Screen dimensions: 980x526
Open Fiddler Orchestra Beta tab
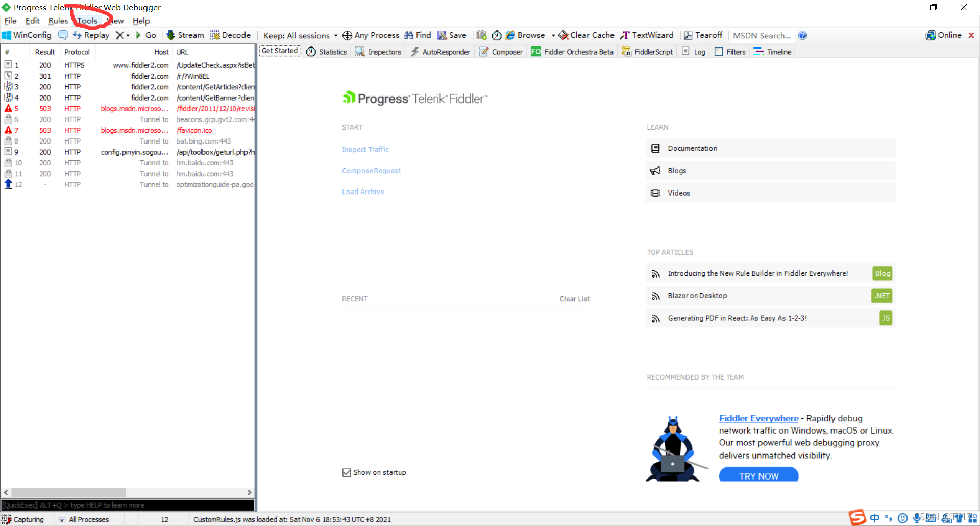(x=572, y=52)
